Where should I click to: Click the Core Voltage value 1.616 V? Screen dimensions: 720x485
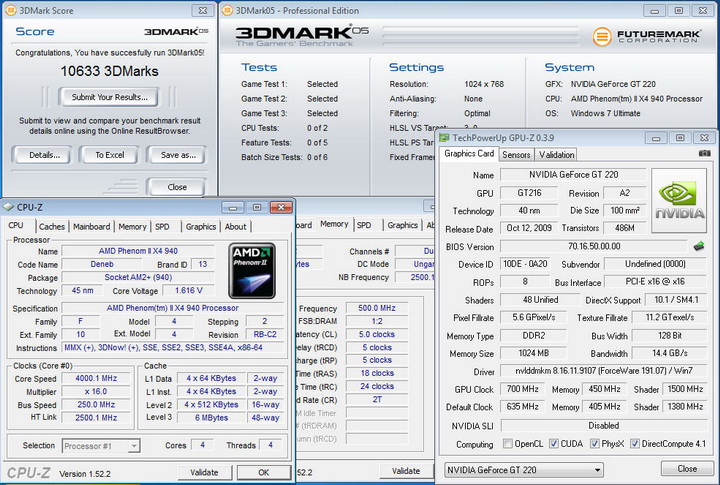tap(188, 290)
